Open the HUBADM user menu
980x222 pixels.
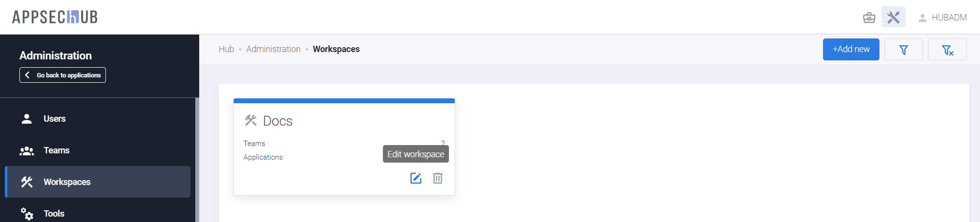point(942,18)
